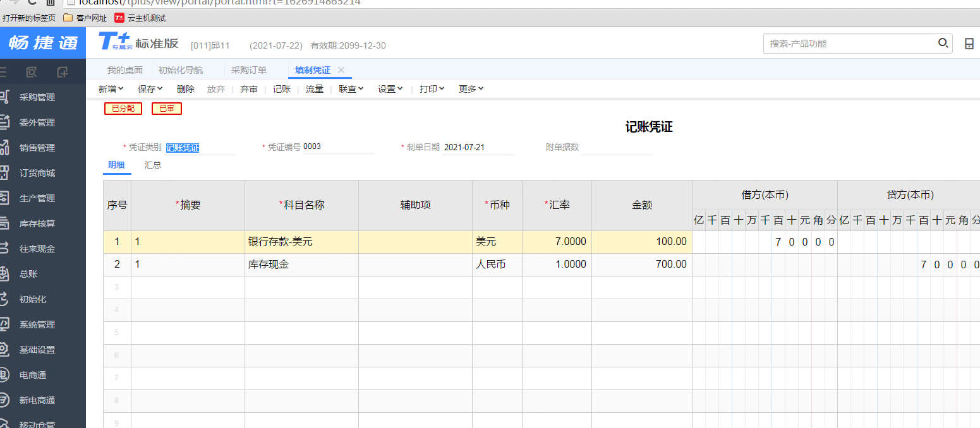Click the 科目名称 column header
980x428 pixels.
tap(301, 205)
